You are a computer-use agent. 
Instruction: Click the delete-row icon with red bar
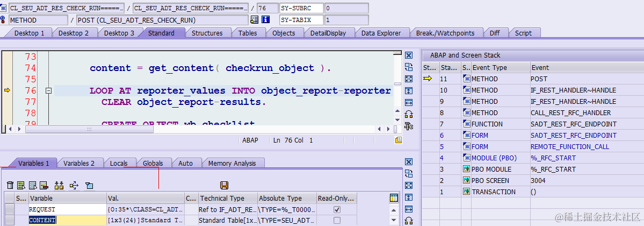pos(44,186)
